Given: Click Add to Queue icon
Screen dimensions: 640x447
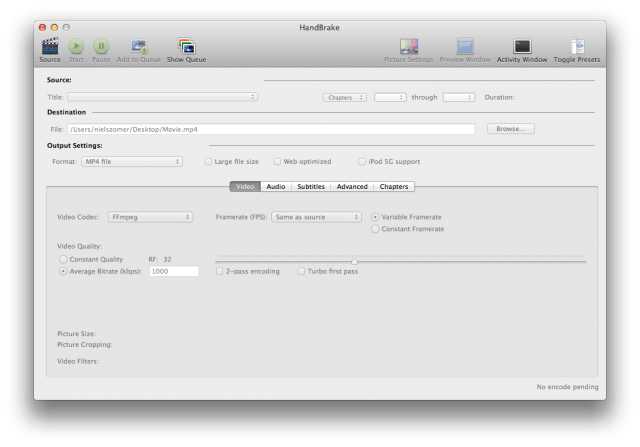Looking at the screenshot, I should point(139,46).
